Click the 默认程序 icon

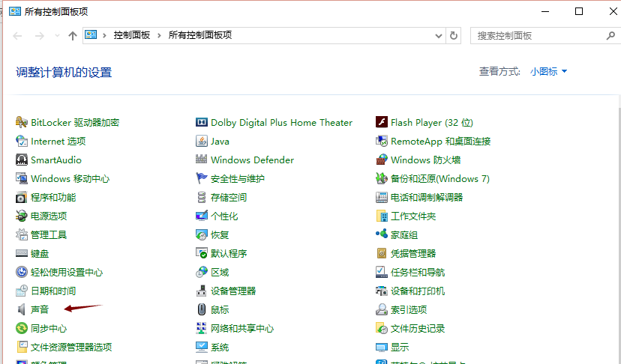(x=202, y=253)
